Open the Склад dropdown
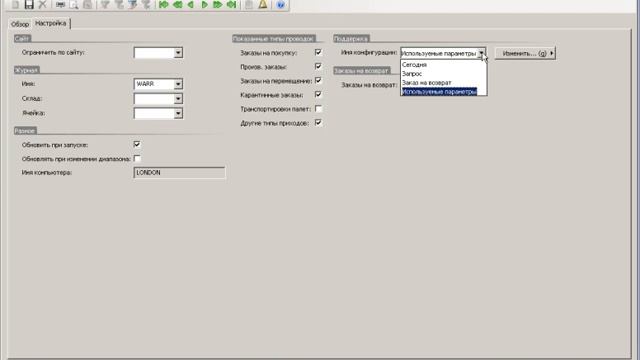 click(x=178, y=99)
